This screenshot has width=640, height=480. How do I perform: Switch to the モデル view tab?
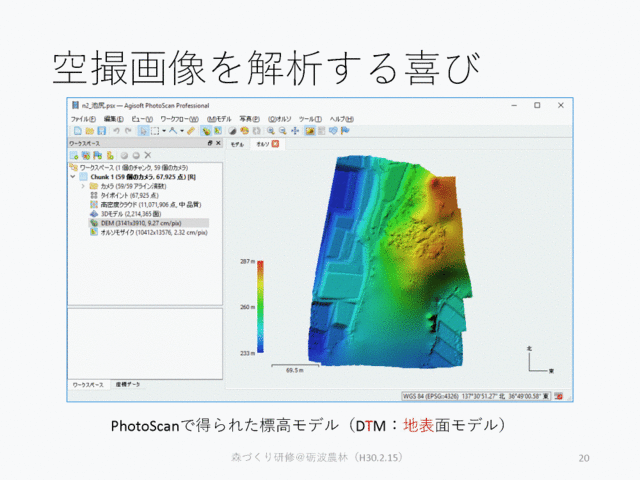(x=237, y=144)
